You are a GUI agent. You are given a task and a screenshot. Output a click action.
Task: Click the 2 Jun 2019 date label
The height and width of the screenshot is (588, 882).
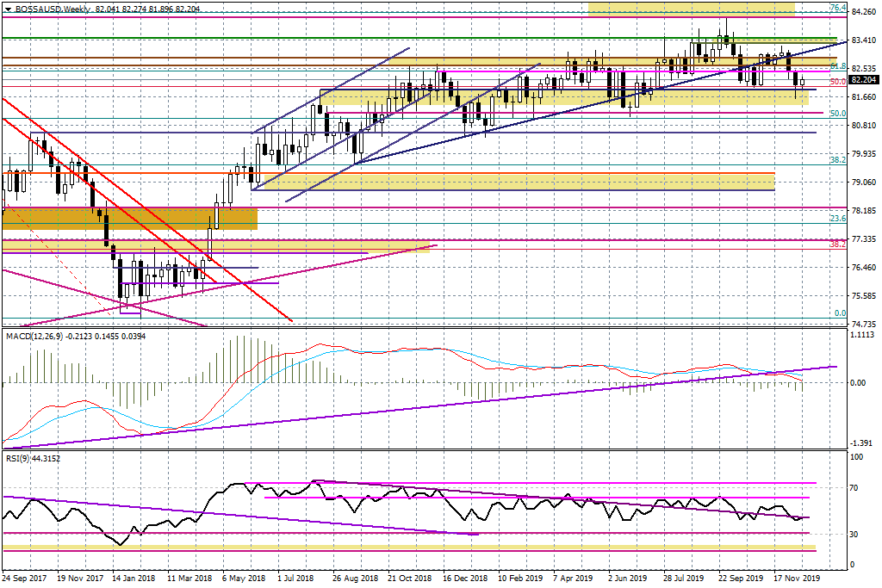click(628, 579)
